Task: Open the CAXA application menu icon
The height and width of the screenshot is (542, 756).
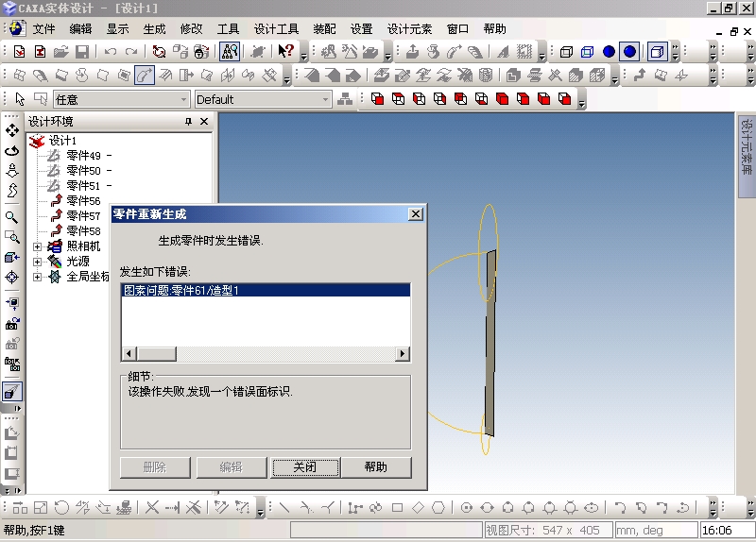Action: [x=17, y=28]
